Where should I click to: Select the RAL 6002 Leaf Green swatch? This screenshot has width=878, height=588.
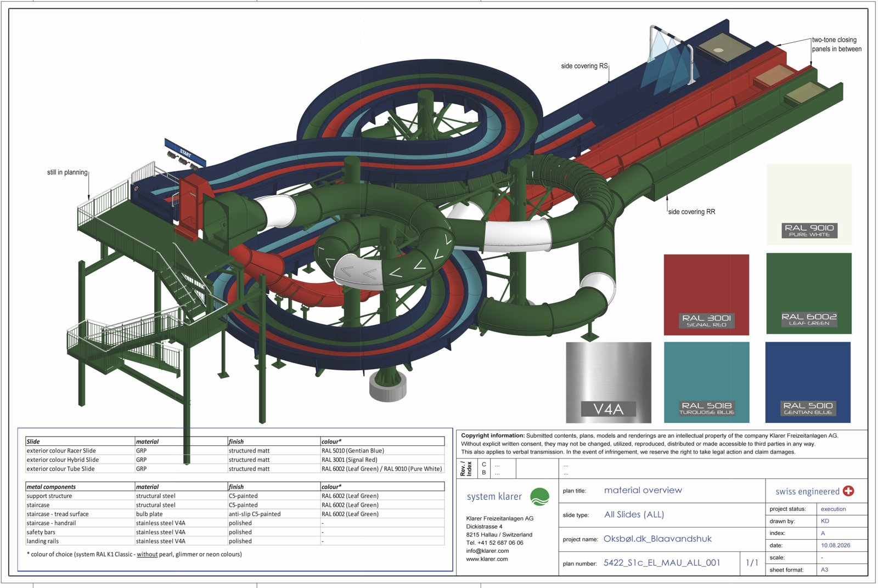(x=809, y=293)
